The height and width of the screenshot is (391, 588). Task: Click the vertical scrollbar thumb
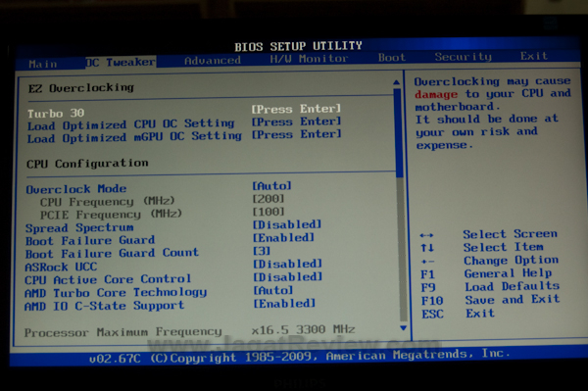[x=399, y=133]
